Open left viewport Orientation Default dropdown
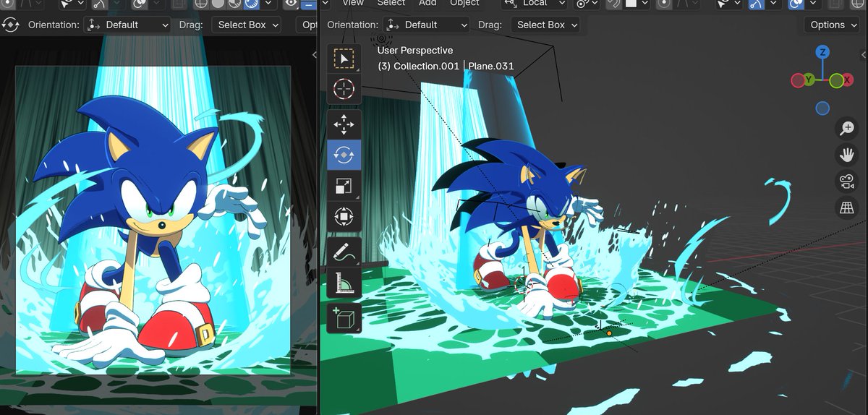The width and height of the screenshot is (868, 415). tap(127, 25)
